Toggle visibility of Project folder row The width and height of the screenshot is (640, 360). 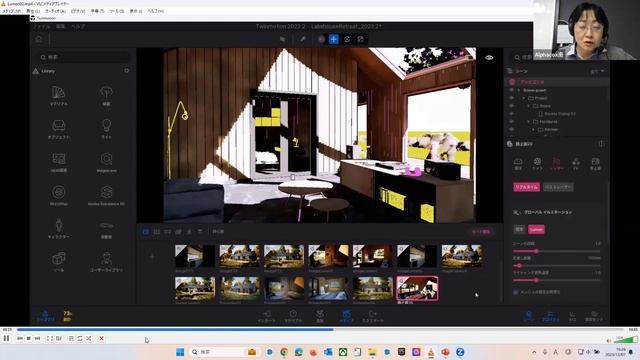(x=511, y=98)
